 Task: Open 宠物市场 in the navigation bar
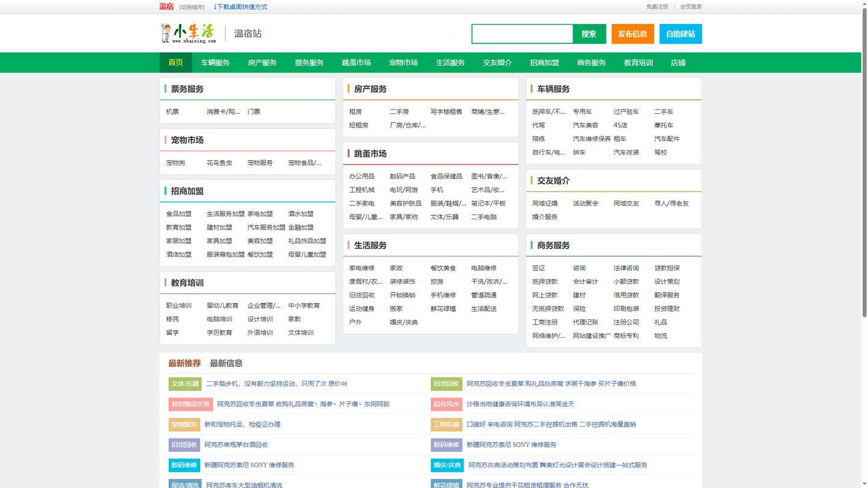tap(403, 63)
